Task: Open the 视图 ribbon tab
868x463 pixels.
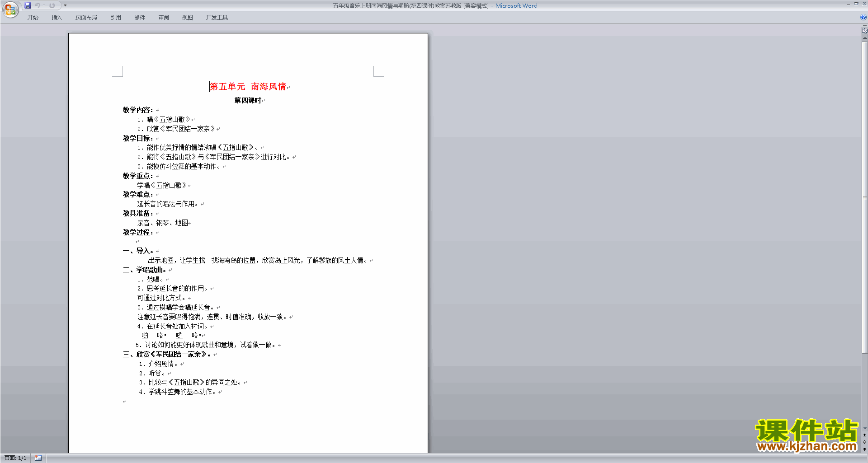Action: [x=187, y=17]
